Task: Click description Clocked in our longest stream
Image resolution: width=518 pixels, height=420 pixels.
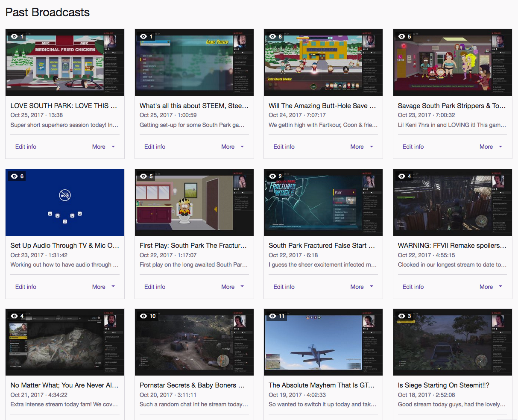Action: coord(452,264)
